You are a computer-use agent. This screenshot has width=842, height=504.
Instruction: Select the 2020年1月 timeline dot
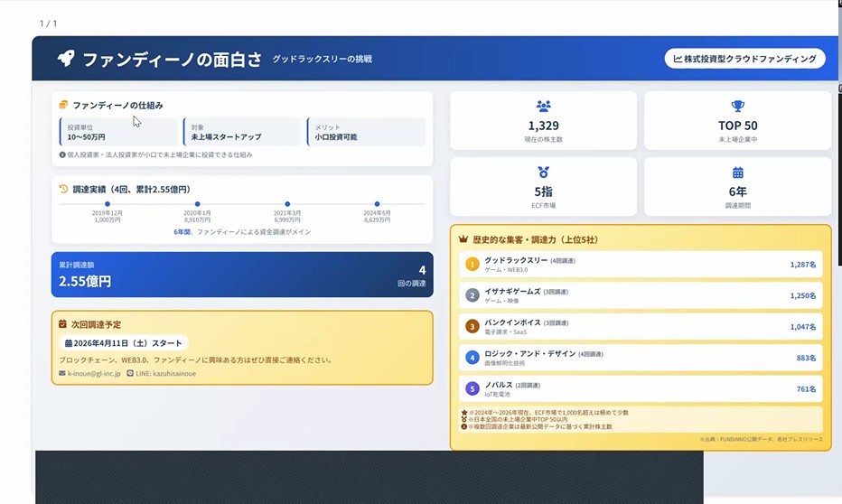tap(197, 204)
